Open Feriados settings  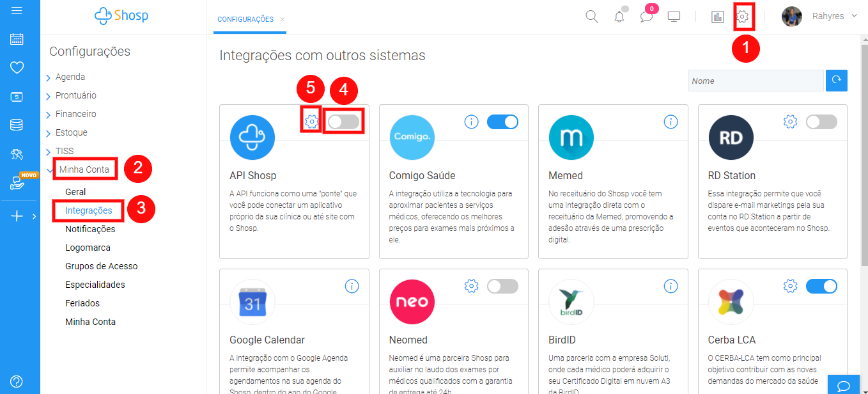click(82, 303)
